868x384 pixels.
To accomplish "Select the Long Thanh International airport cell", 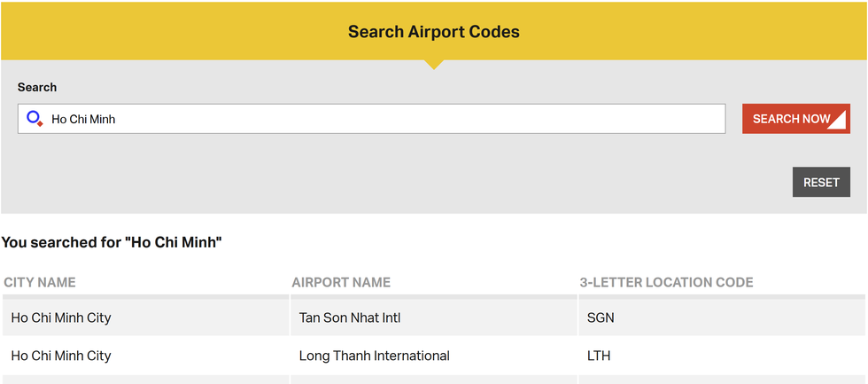I will point(374,356).
